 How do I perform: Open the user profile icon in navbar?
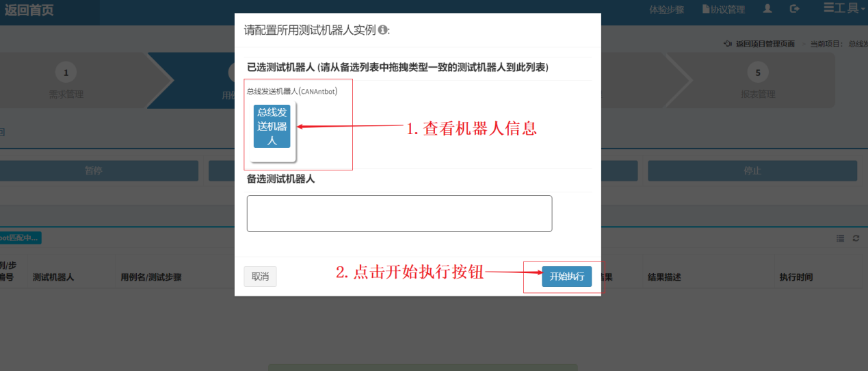[767, 9]
